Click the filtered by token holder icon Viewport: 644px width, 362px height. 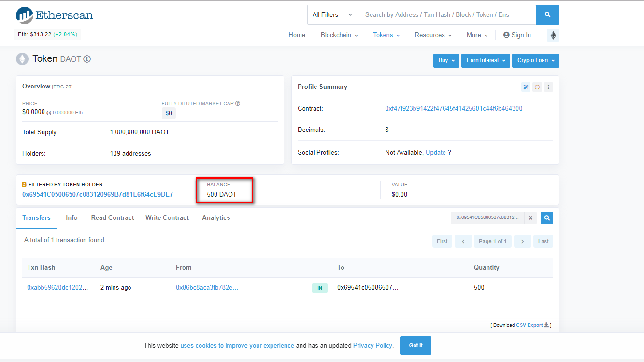[24, 184]
